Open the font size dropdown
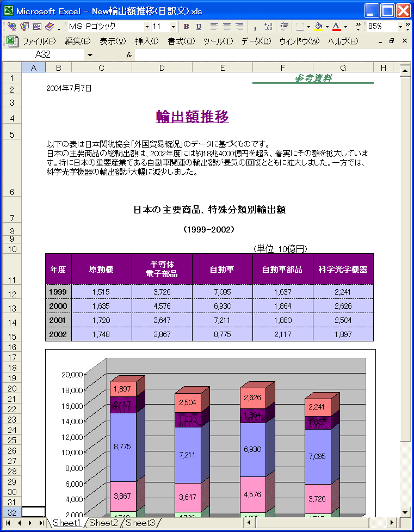The height and width of the screenshot is (532, 414). [173, 27]
